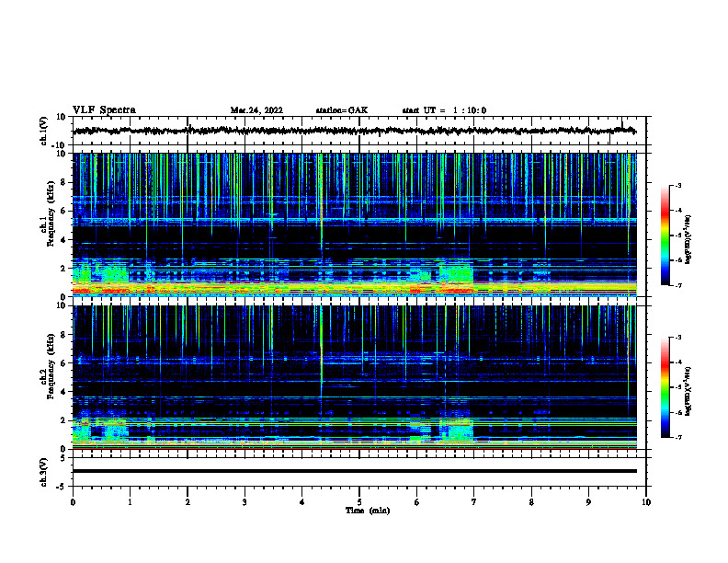Click the time axis tick label "9"

[x=588, y=502]
